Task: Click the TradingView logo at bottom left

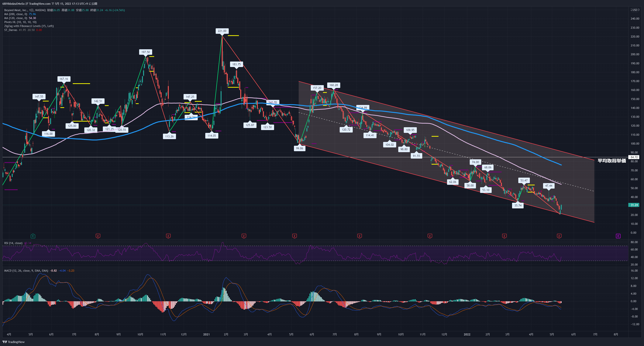Action: [x=13, y=342]
